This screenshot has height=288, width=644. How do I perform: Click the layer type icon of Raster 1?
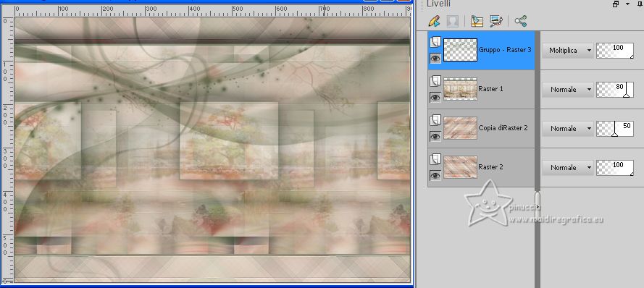(435, 81)
